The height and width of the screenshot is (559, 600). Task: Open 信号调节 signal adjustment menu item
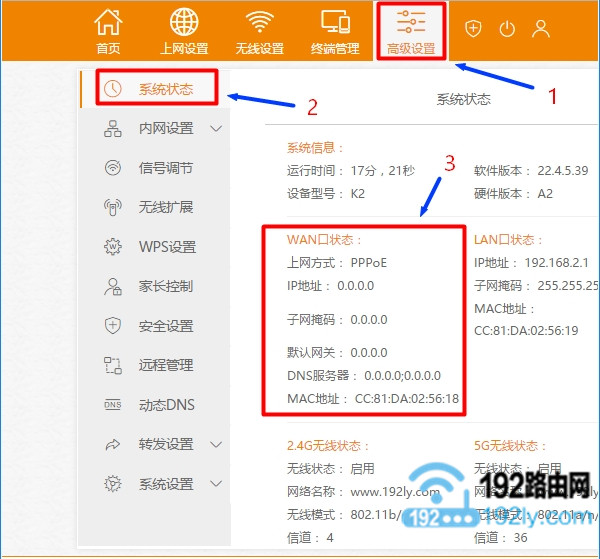tap(165, 168)
